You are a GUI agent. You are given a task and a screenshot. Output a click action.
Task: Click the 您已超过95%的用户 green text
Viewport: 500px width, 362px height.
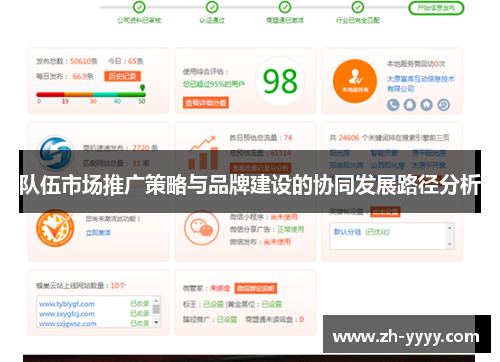tap(214, 84)
